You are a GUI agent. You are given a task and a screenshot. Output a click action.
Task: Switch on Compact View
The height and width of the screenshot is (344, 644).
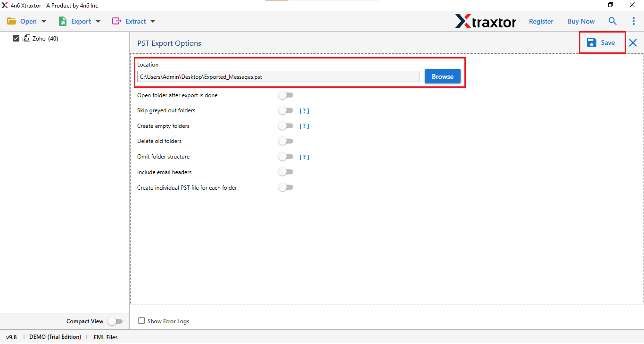(x=116, y=321)
